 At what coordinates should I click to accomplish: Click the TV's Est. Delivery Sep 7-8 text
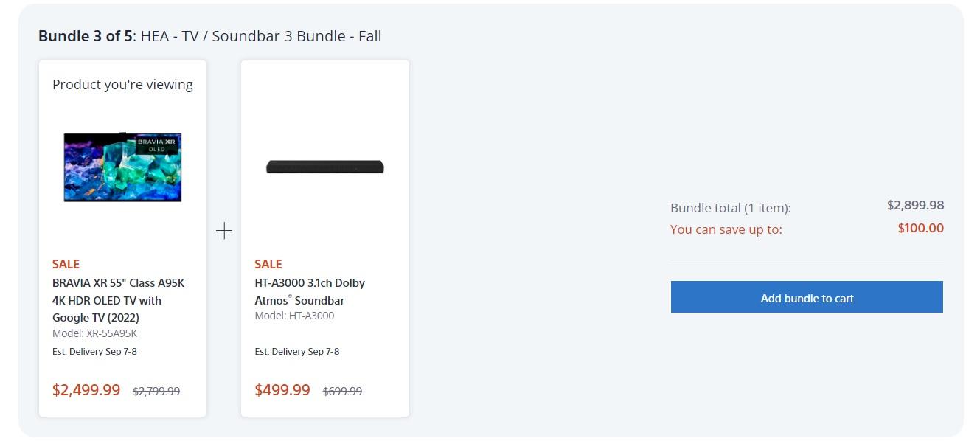pos(94,352)
